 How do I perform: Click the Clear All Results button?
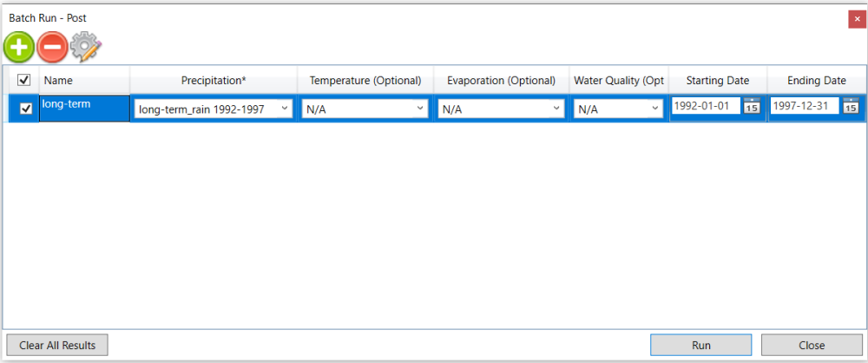(x=57, y=346)
